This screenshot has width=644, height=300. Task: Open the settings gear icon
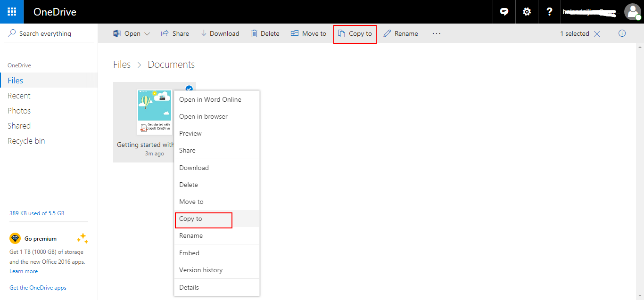(x=527, y=12)
